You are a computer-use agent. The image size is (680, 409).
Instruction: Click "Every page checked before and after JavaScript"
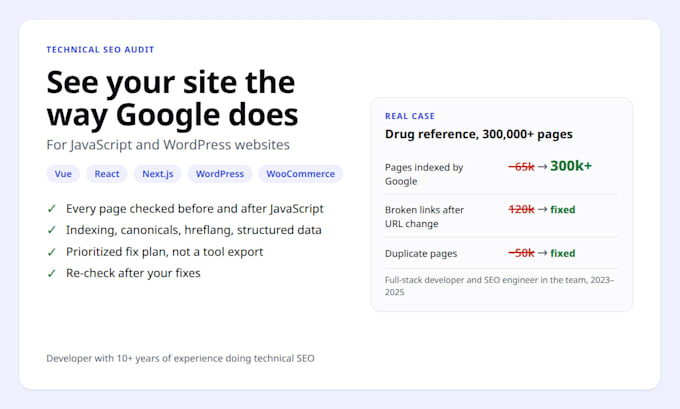195,209
